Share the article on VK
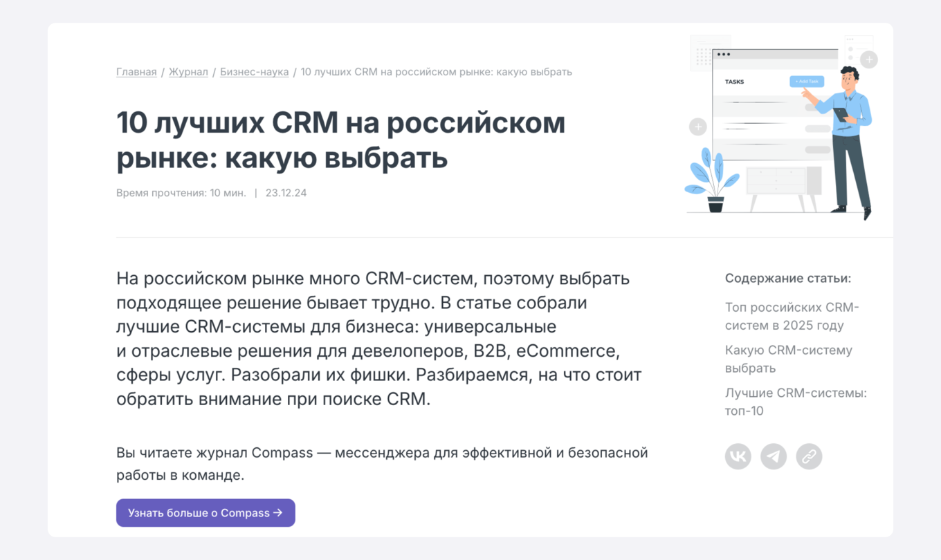This screenshot has width=941, height=560. (x=738, y=456)
